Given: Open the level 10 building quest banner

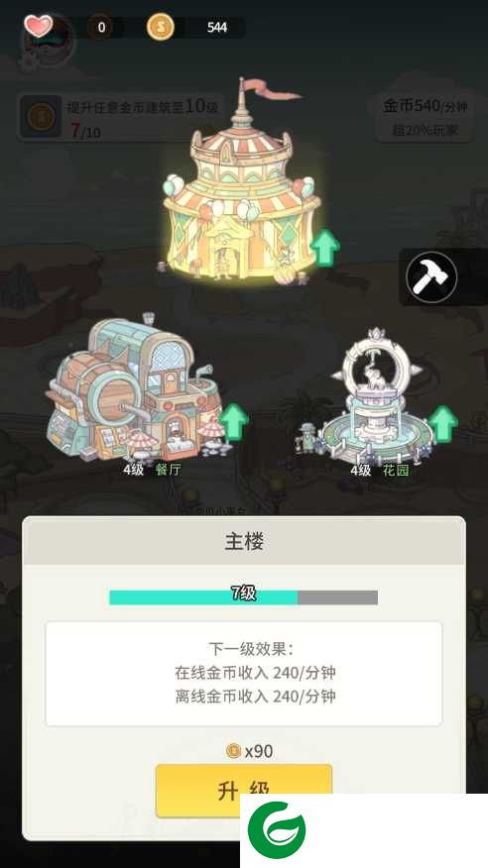Looking at the screenshot, I should (x=119, y=117).
